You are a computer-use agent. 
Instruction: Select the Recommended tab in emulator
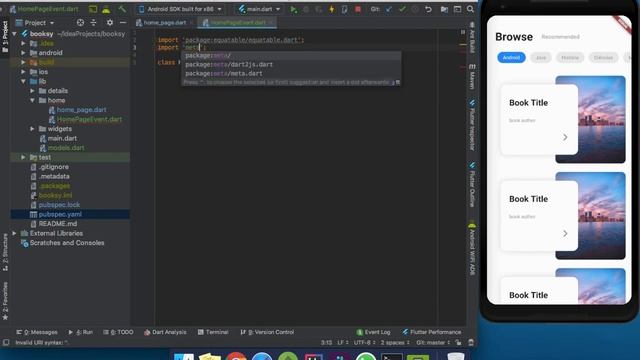560,37
